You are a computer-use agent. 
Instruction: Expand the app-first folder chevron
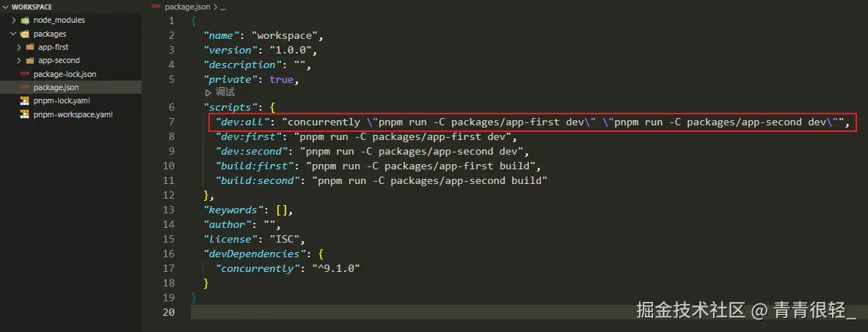(x=19, y=47)
